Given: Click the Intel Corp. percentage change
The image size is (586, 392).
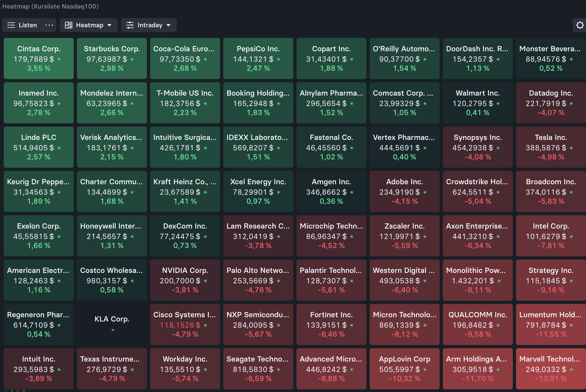Looking at the screenshot, I should click(x=551, y=246).
